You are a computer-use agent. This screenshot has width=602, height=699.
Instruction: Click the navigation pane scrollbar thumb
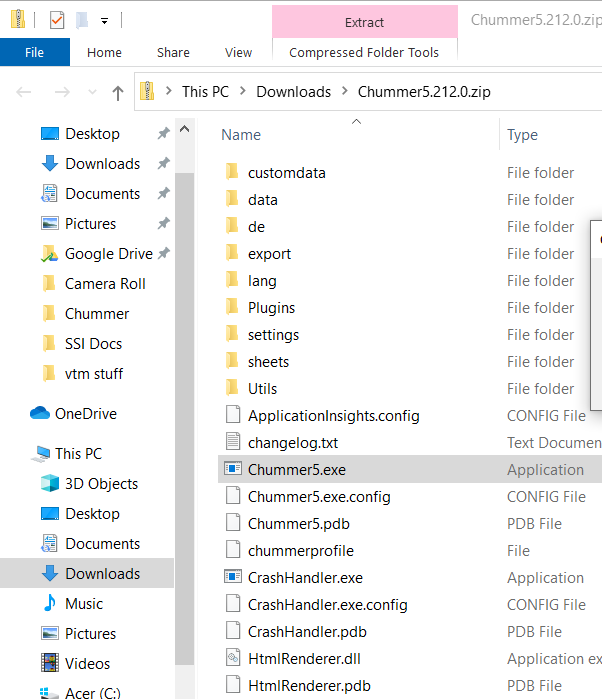185,418
